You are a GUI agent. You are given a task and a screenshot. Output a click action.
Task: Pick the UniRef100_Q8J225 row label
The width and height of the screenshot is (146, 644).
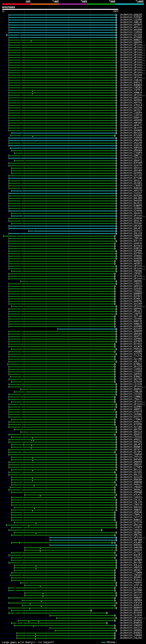pyautogui.click(x=131, y=366)
